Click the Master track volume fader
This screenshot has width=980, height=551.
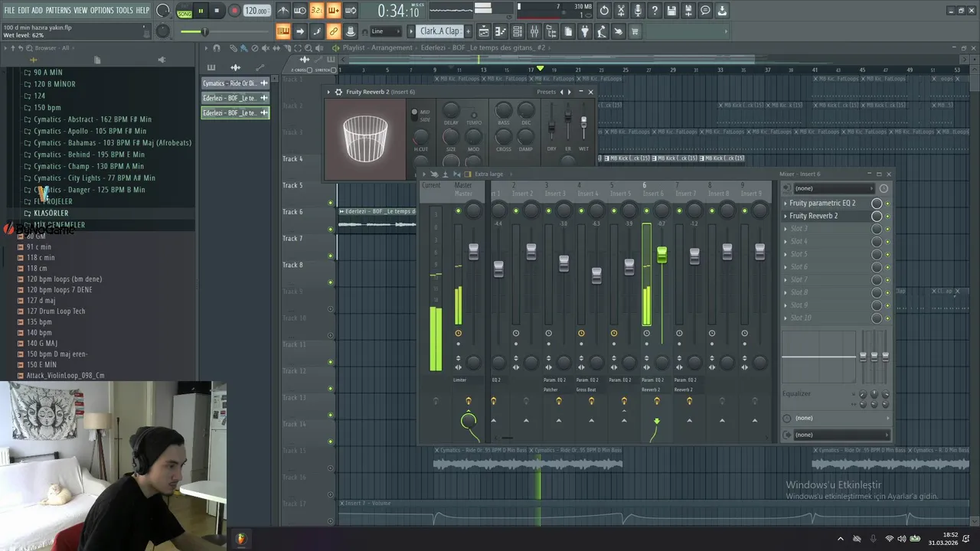point(473,252)
